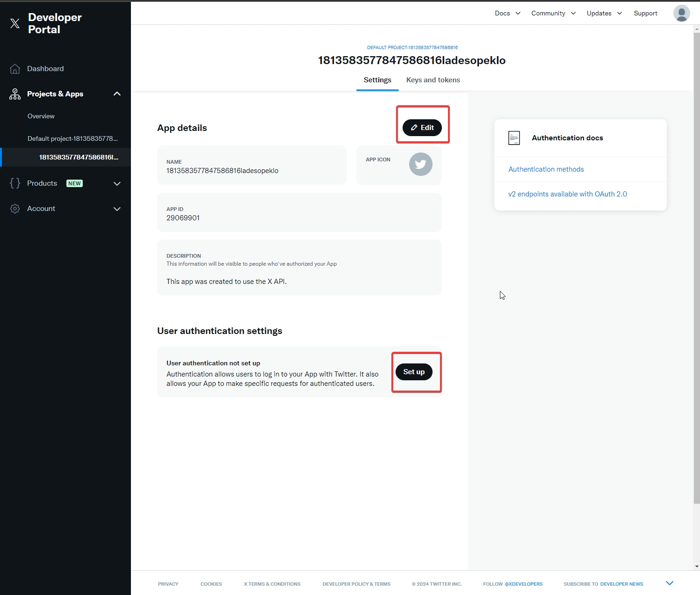
Task: Open the Community dropdown menu
Action: point(553,13)
